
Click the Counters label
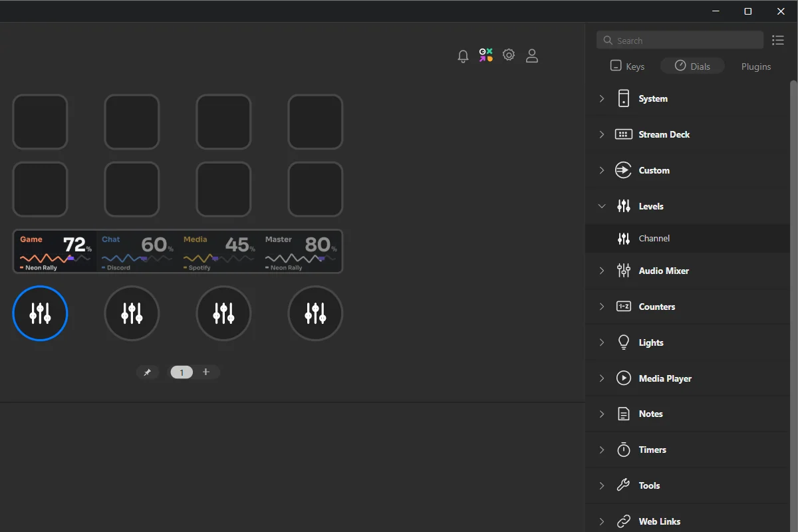(657, 307)
